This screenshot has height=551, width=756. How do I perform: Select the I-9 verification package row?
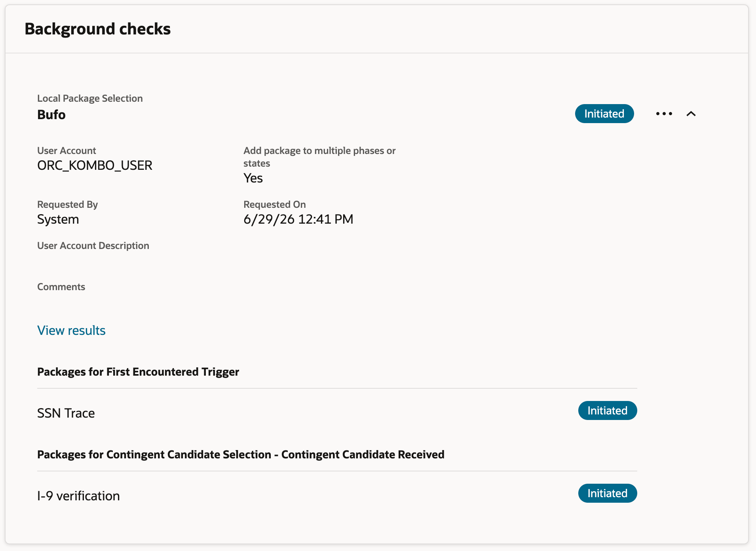pos(337,495)
